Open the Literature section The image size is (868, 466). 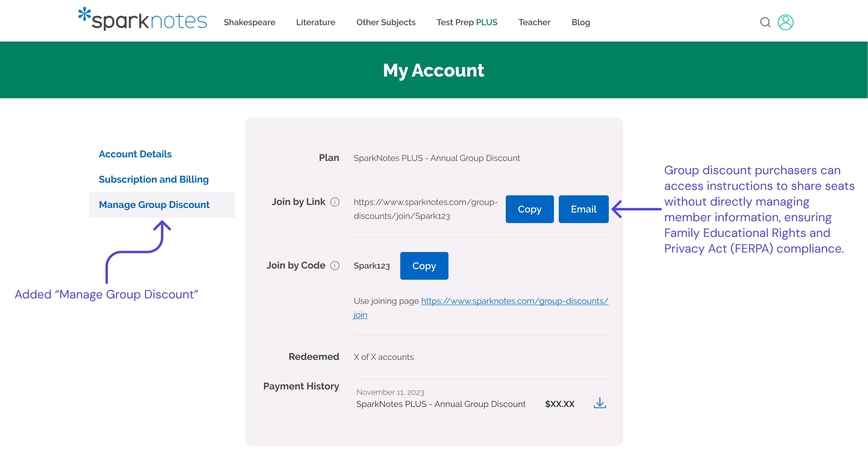(x=315, y=22)
